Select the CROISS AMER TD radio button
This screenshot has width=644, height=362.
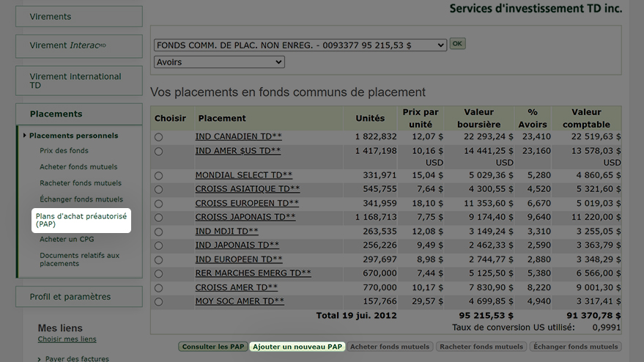158,288
